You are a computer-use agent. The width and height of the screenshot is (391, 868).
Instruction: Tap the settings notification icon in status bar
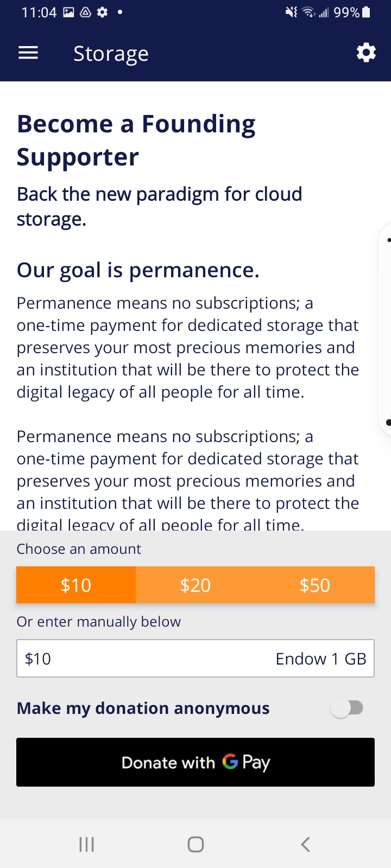(x=102, y=12)
